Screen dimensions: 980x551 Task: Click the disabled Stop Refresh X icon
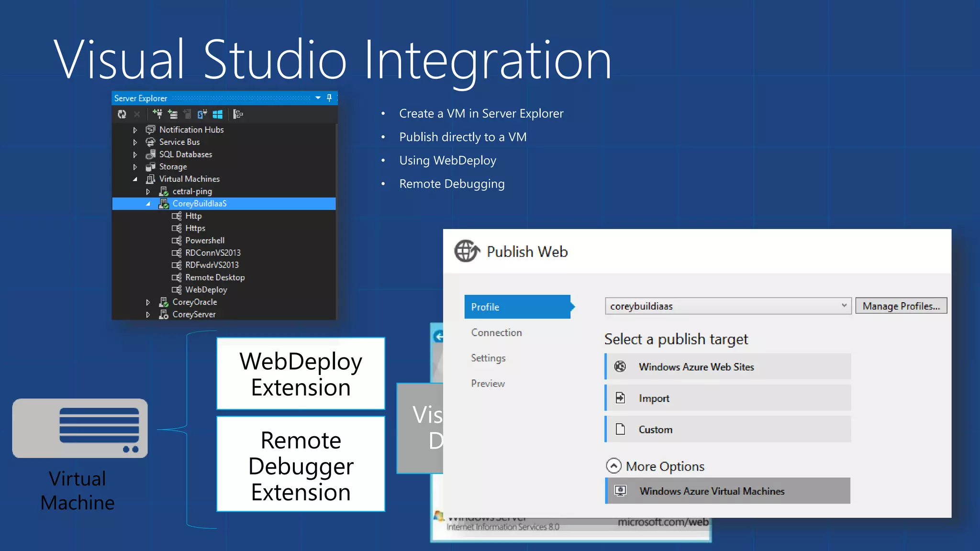(137, 114)
